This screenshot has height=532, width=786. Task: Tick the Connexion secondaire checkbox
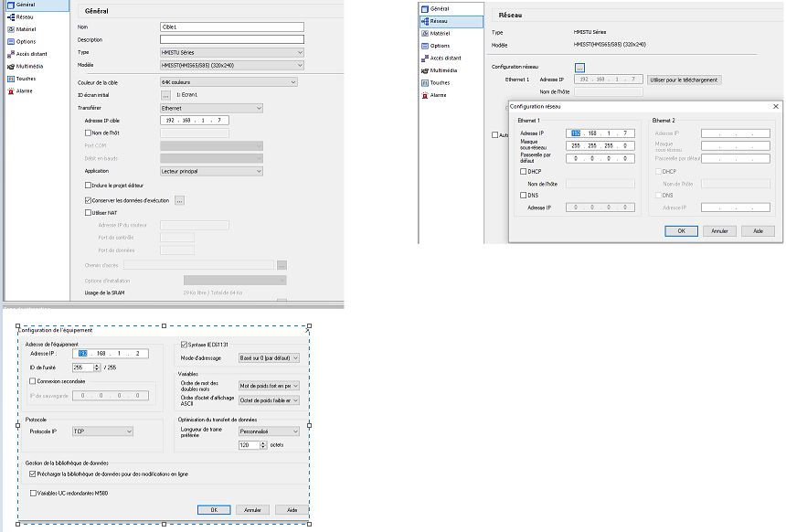pyautogui.click(x=34, y=381)
